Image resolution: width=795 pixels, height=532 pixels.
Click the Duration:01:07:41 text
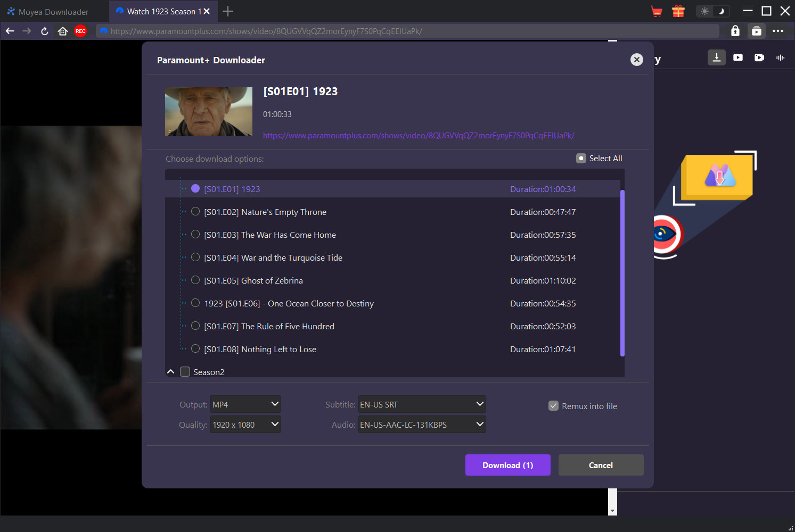coord(543,349)
